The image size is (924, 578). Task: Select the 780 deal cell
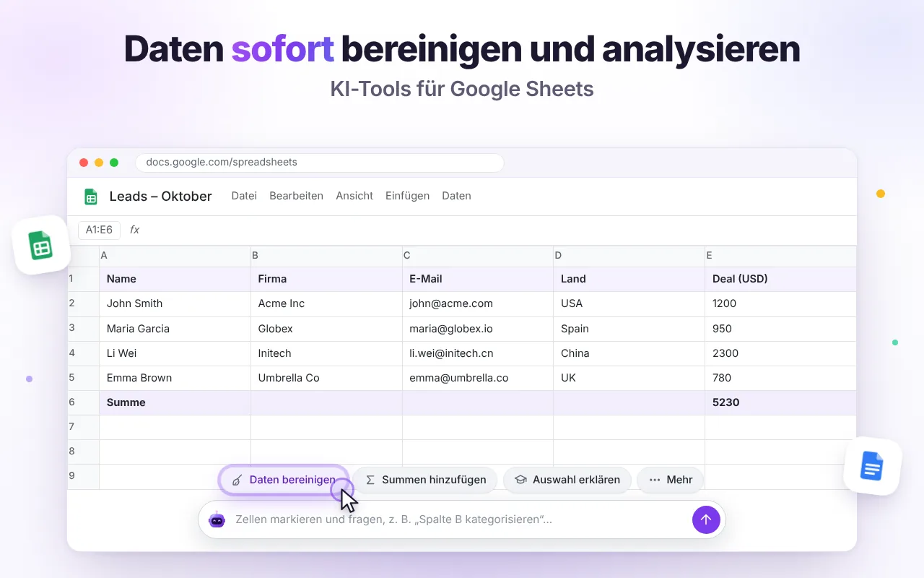click(x=780, y=378)
